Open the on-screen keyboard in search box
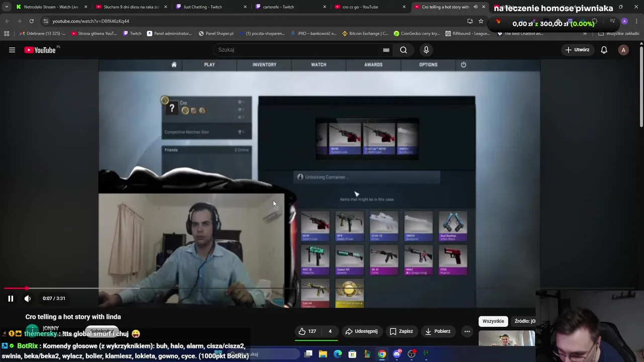The height and width of the screenshot is (362, 644). tap(386, 50)
